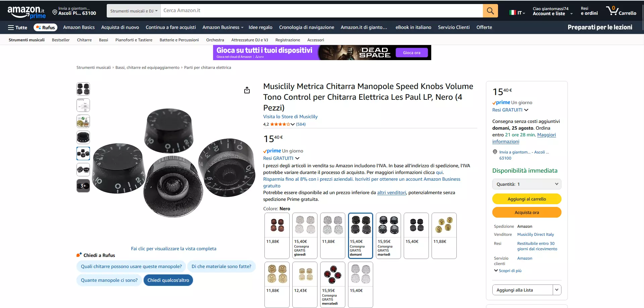Screen dimensions: 644x308
Task: Select the red-black knobs 15,95€ variant
Action: pos(333,284)
